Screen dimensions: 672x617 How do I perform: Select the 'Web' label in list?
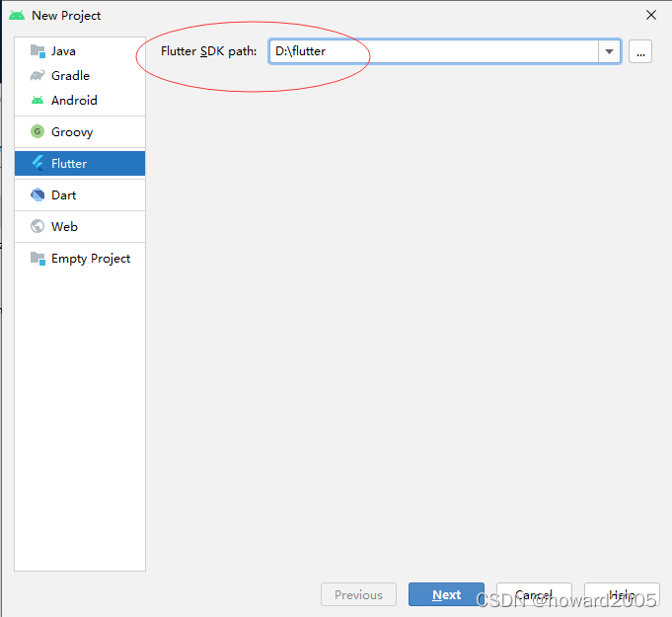(64, 226)
